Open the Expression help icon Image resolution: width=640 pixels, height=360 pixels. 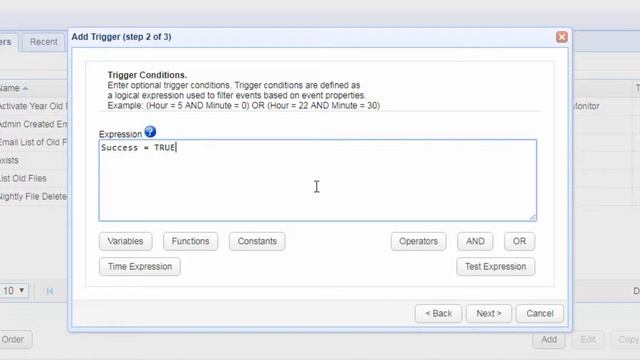(150, 132)
